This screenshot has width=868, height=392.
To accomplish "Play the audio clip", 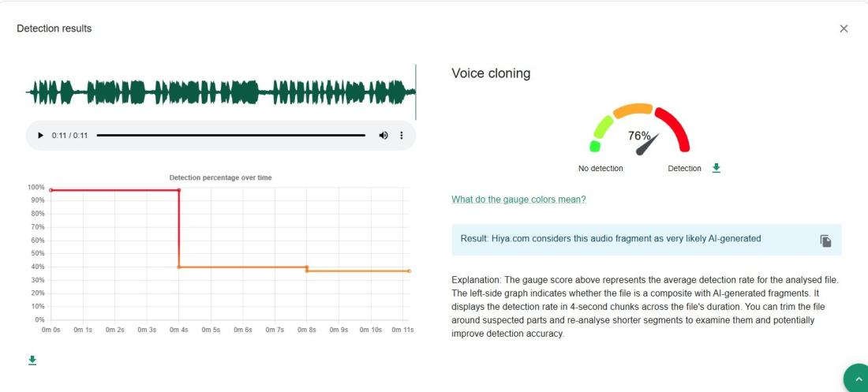I will coord(41,136).
